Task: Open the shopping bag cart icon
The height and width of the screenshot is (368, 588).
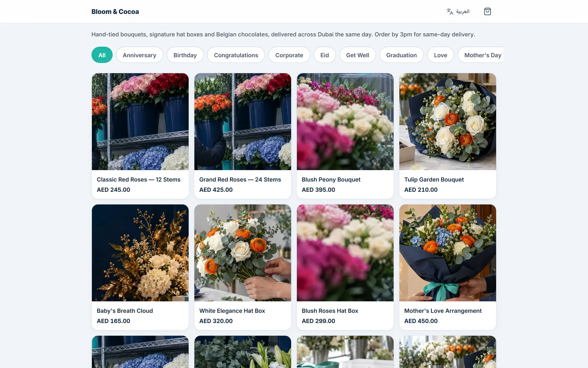Action: pos(487,11)
